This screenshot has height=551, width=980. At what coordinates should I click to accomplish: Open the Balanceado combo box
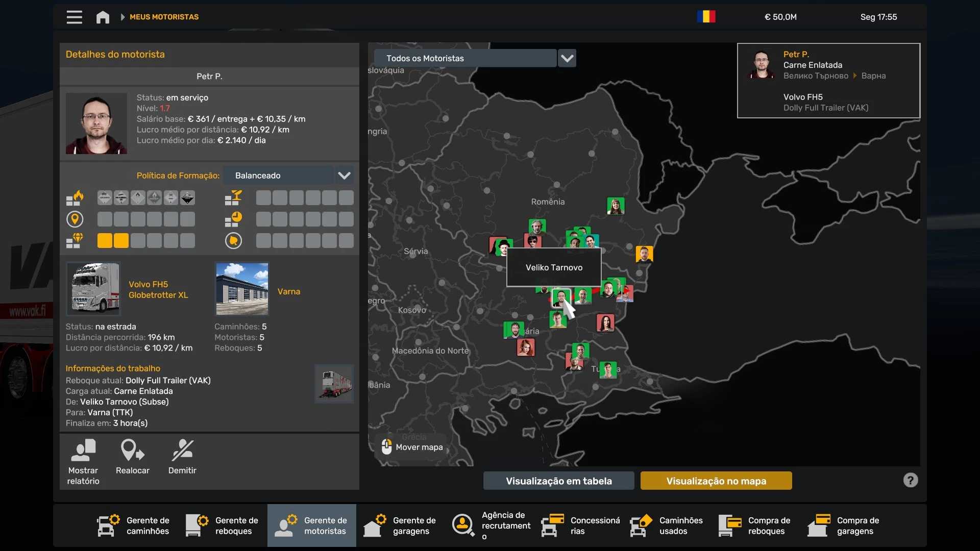click(278, 176)
